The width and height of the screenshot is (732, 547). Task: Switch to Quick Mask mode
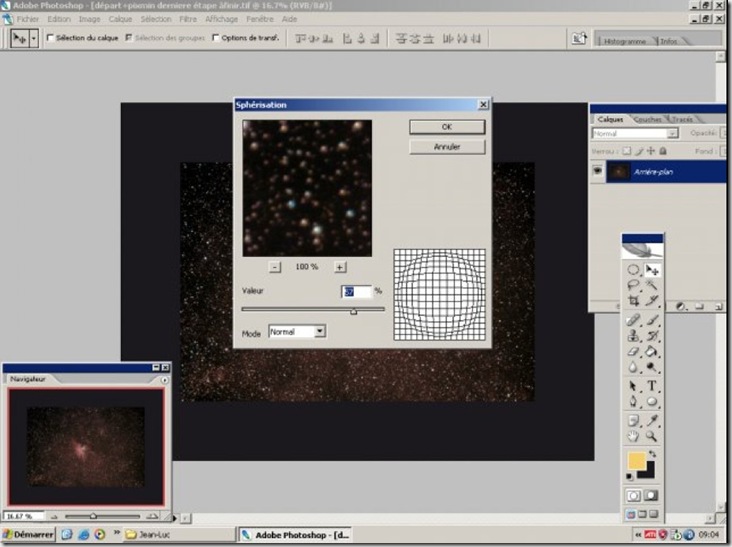(x=652, y=496)
